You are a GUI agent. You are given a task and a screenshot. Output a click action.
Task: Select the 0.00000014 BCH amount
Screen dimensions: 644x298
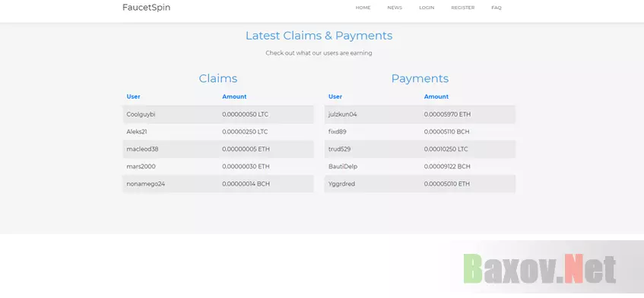point(246,184)
